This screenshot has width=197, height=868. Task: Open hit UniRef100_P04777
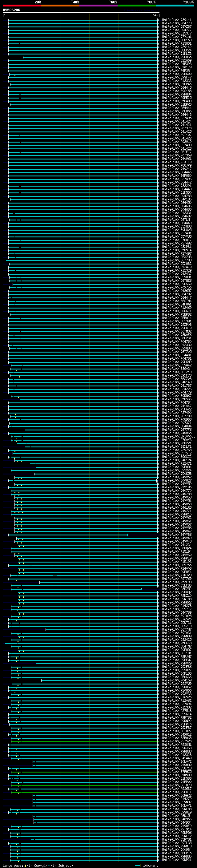click(x=176, y=30)
